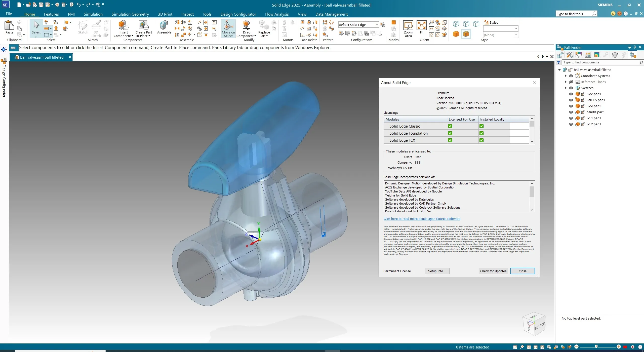The height and width of the screenshot is (352, 644).
Task: Toggle lid 2.par:1 visibility eye
Action: point(571,124)
